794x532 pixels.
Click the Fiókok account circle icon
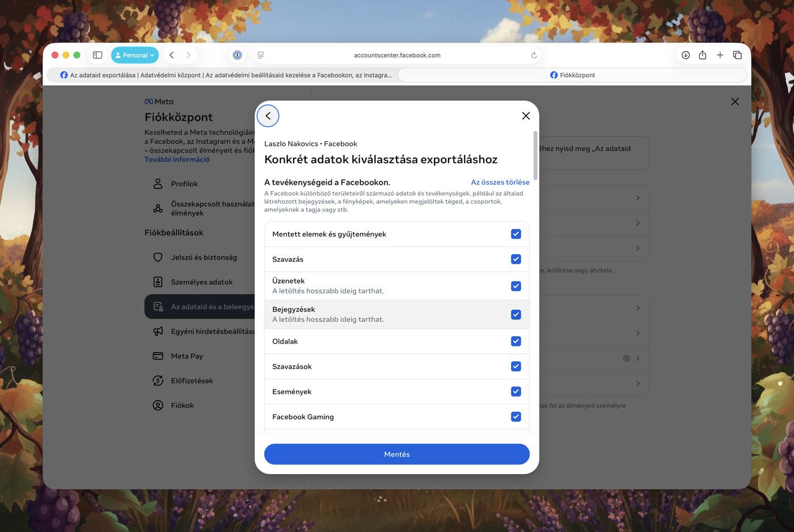point(158,406)
